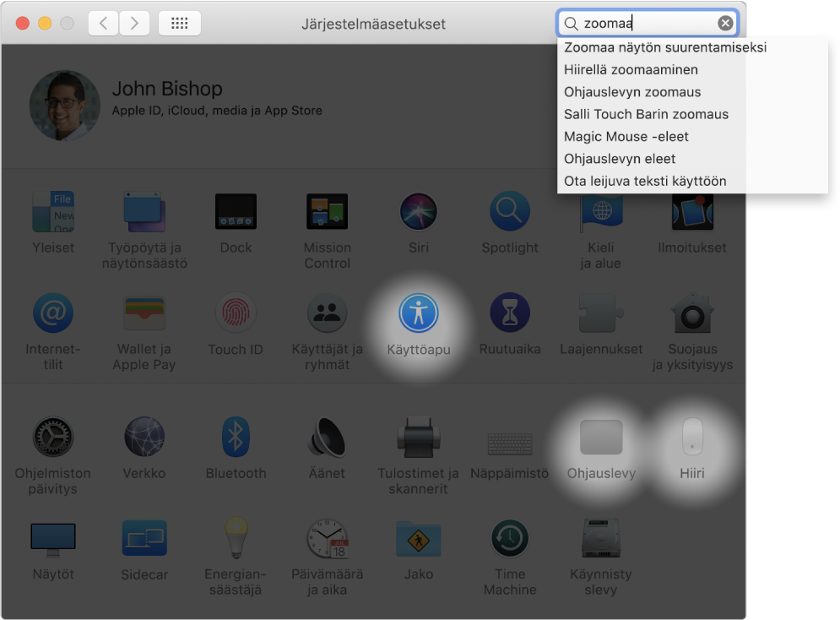The width and height of the screenshot is (840, 620).
Task: Open Ruutuaika preferences
Action: pos(510,313)
